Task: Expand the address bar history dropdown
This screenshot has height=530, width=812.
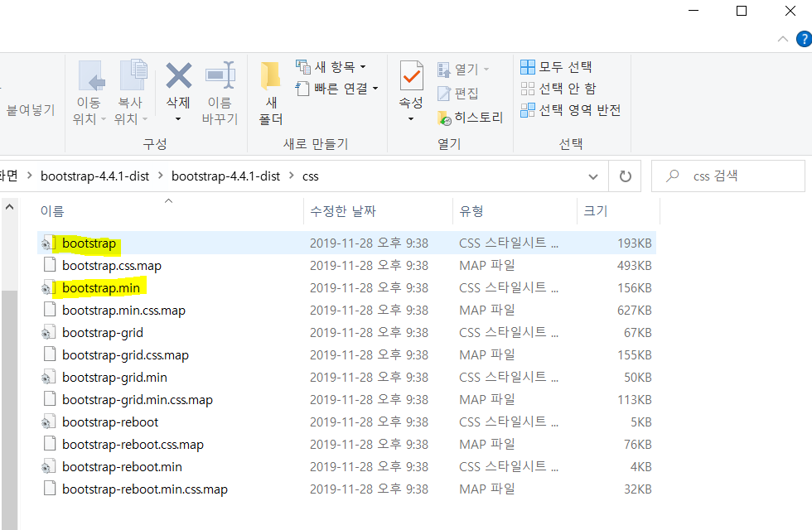Action: pos(593,176)
